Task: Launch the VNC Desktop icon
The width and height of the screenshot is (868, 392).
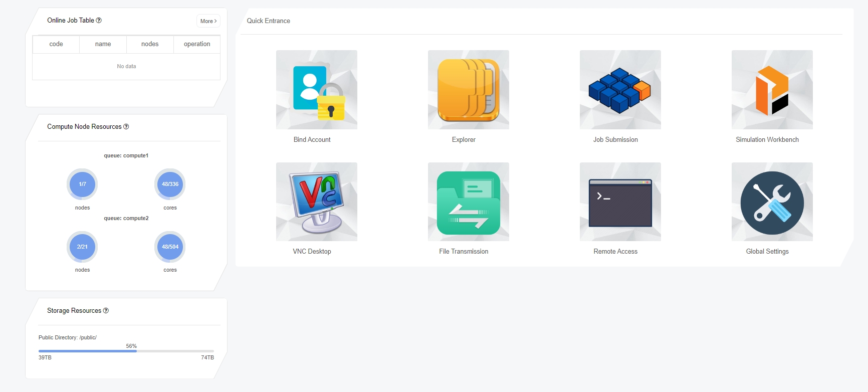Action: click(317, 202)
